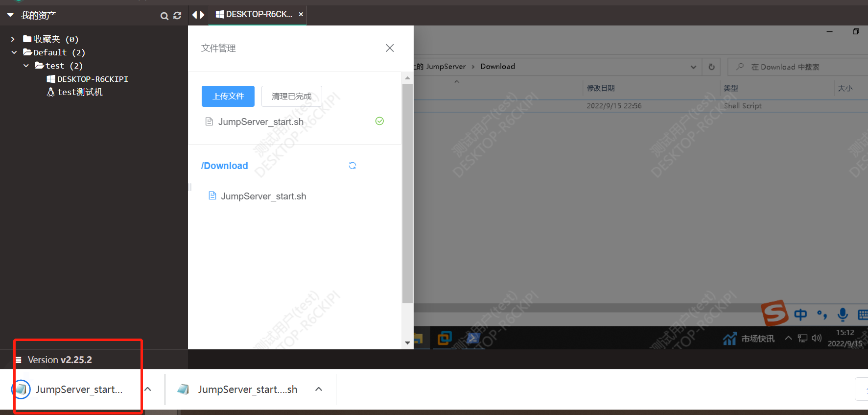Expand the 收藏夹 (0) tree node
868x415 pixels.
click(13, 39)
